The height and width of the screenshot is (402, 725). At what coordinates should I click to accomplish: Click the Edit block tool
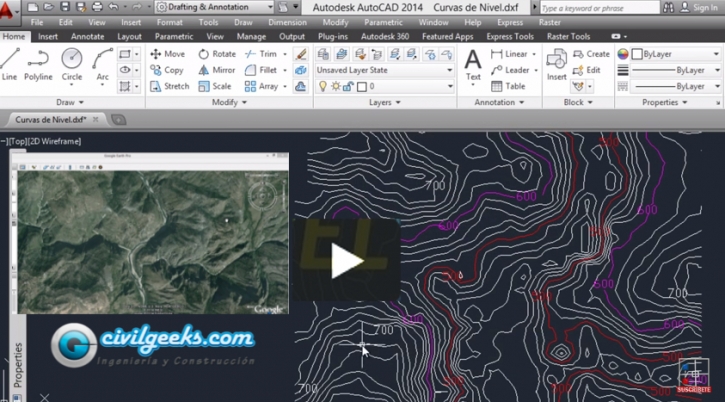586,70
